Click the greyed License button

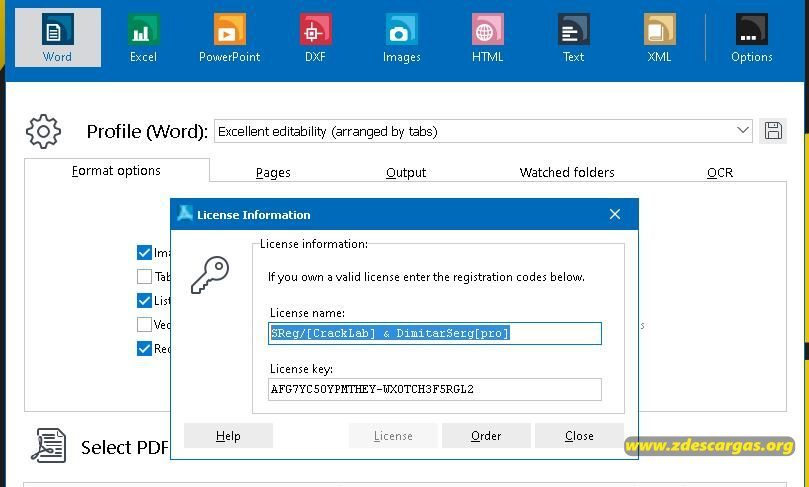click(x=393, y=436)
